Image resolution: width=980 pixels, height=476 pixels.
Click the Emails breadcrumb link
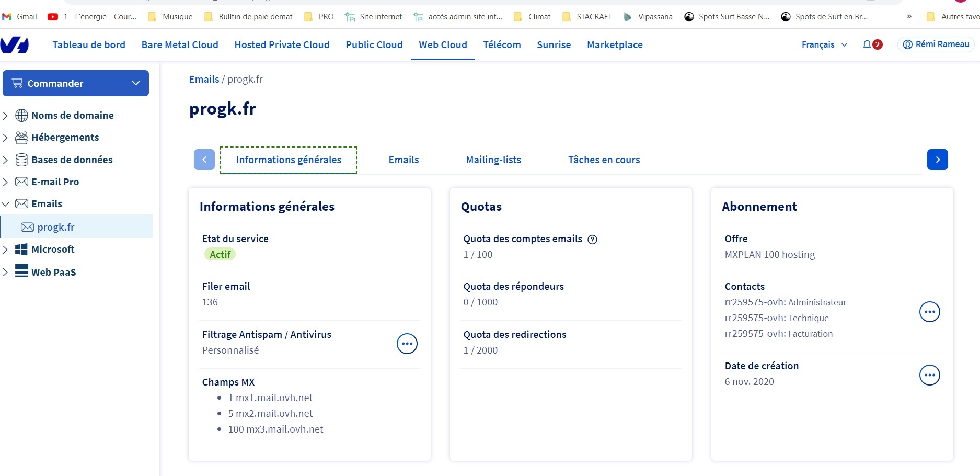tap(204, 80)
